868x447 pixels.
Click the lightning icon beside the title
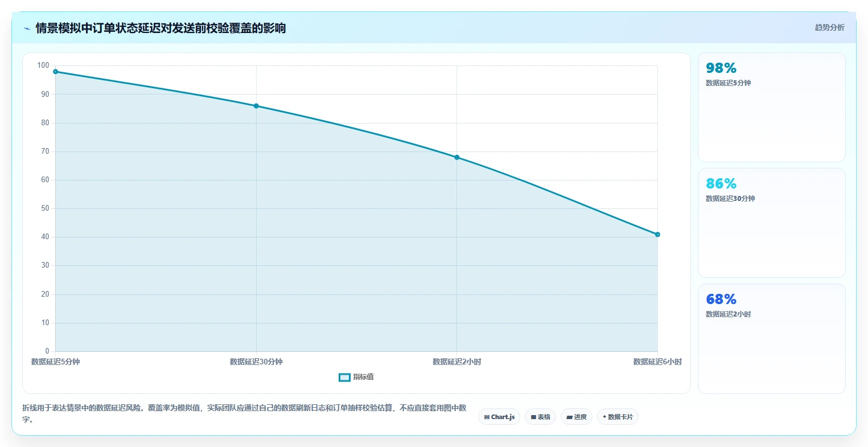[x=27, y=28]
